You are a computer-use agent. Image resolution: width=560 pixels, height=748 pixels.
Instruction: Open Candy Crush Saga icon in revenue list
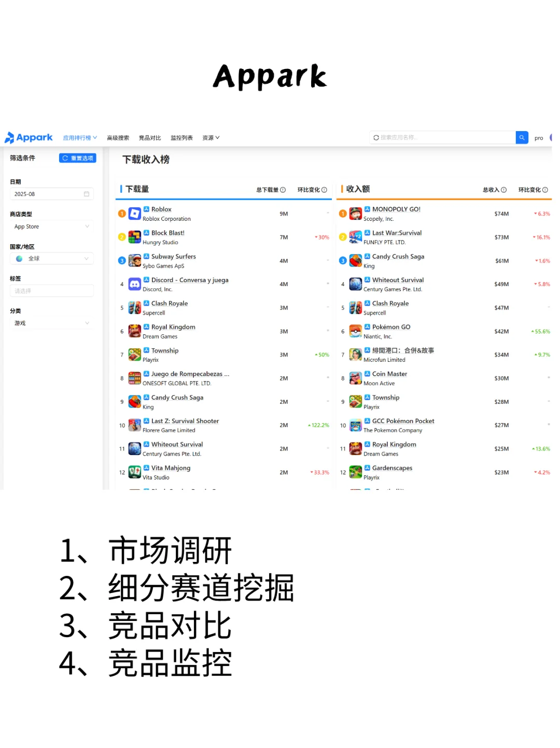356,261
